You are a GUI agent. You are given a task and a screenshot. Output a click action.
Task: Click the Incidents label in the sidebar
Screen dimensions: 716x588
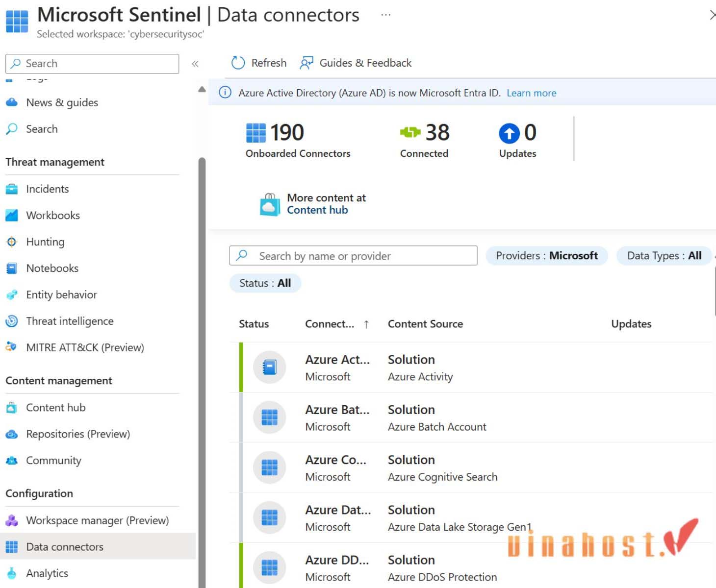(48, 189)
